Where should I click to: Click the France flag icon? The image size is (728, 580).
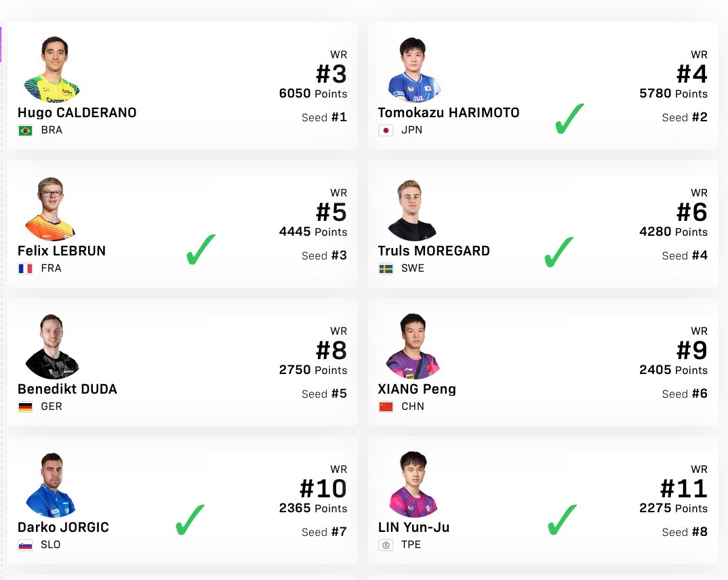pos(26,268)
